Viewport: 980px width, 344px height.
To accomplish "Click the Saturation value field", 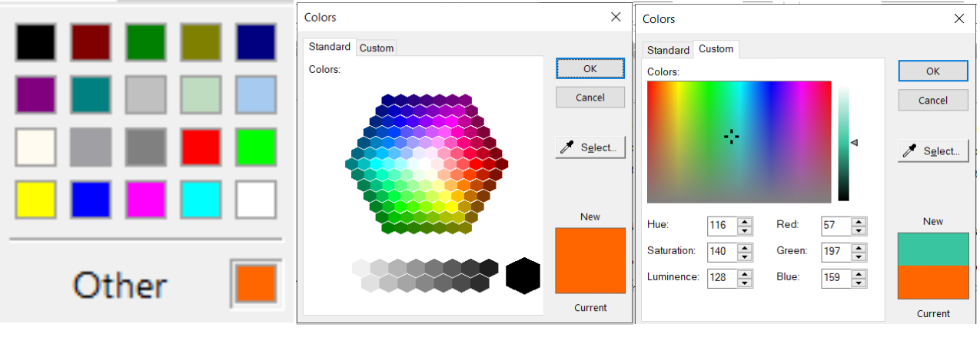I will [722, 252].
